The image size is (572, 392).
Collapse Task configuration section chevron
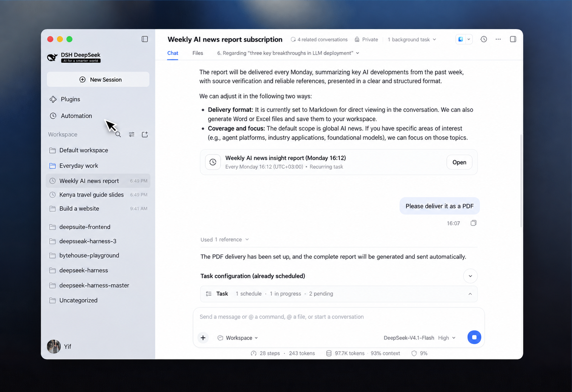(470, 276)
